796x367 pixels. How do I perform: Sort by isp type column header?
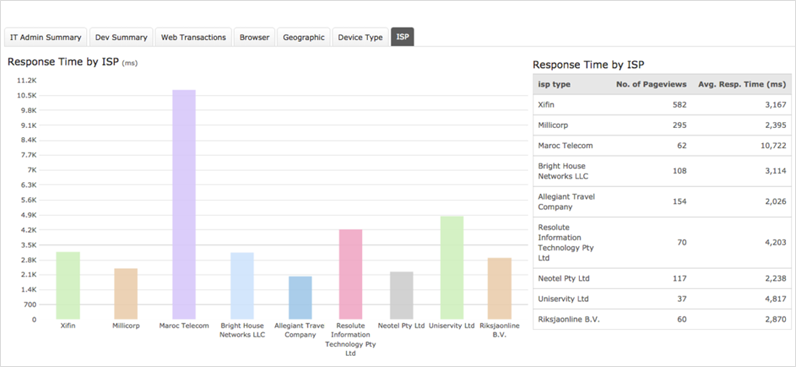click(554, 84)
